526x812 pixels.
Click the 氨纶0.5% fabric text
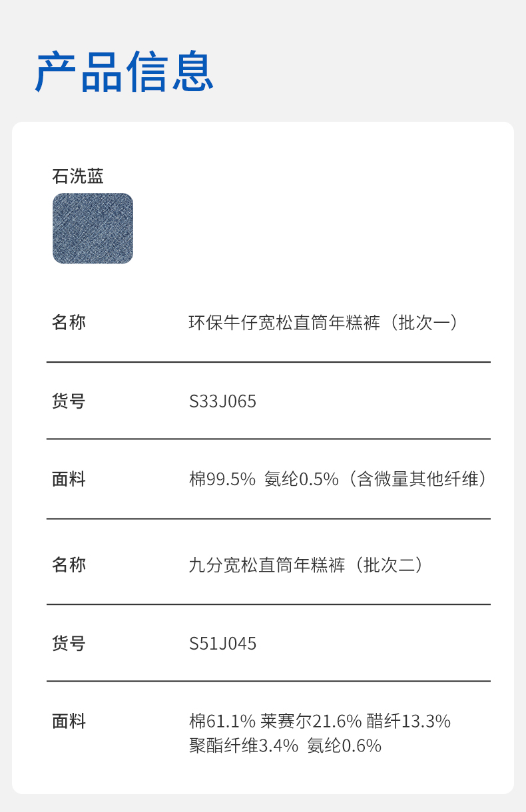pyautogui.click(x=302, y=479)
